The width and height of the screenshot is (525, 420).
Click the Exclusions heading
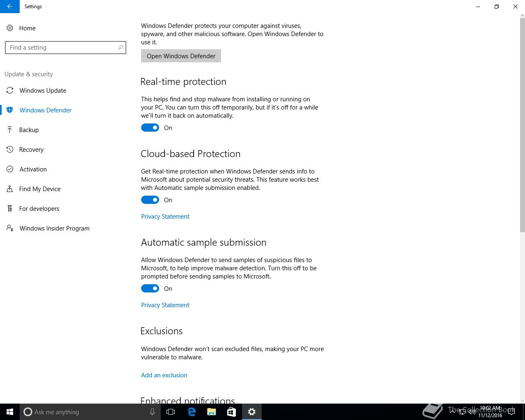(162, 331)
